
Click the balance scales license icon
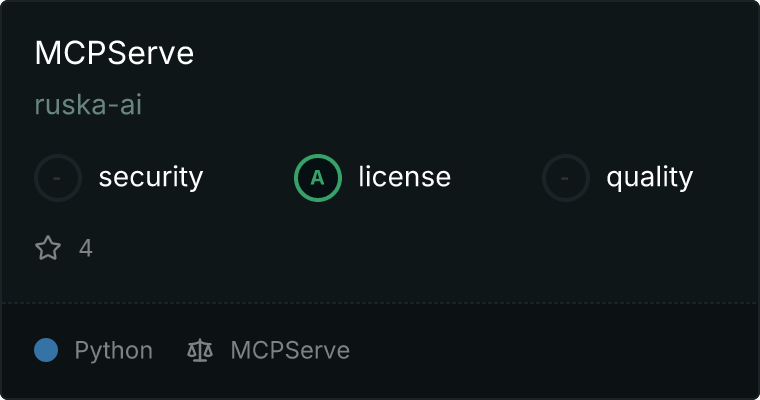(x=200, y=350)
